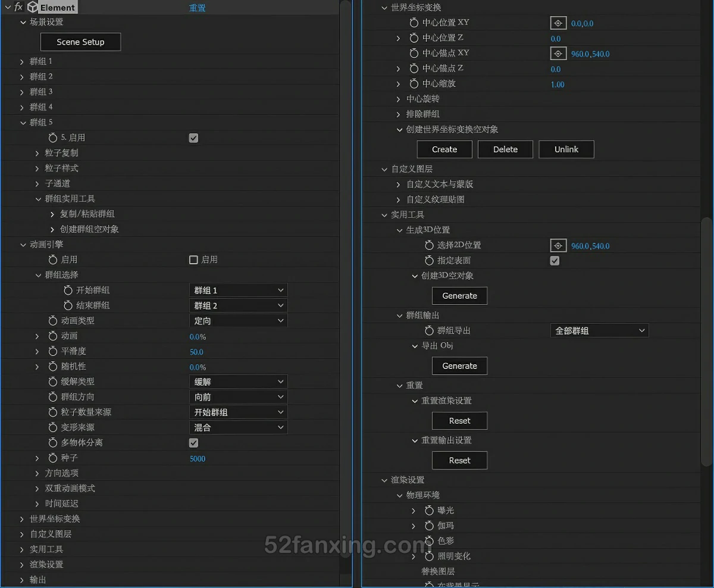Toggle stopwatch for 中心锚点 XY
This screenshot has width=714, height=588.
pyautogui.click(x=414, y=53)
